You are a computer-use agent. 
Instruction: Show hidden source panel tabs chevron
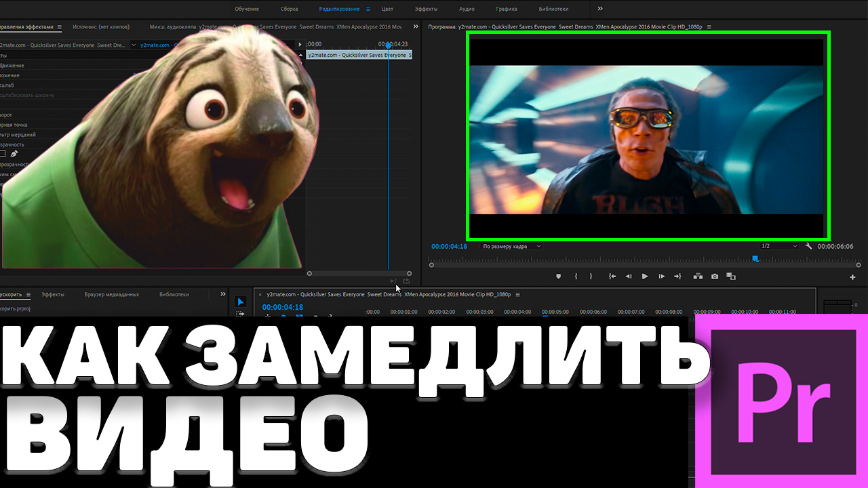(x=416, y=27)
